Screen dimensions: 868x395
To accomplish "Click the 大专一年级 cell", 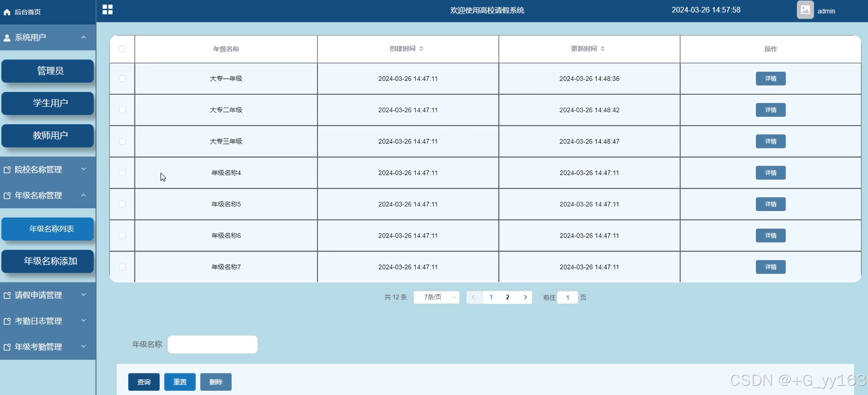I will click(x=226, y=79).
